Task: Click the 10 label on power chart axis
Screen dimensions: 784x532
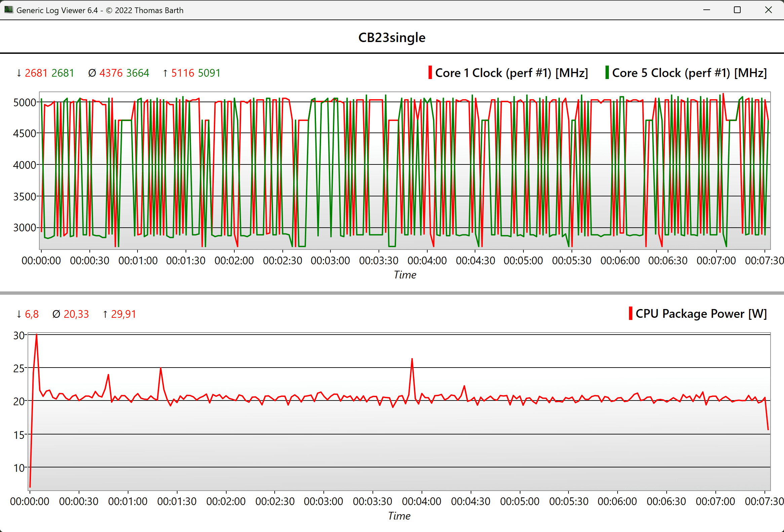Action: (x=19, y=468)
